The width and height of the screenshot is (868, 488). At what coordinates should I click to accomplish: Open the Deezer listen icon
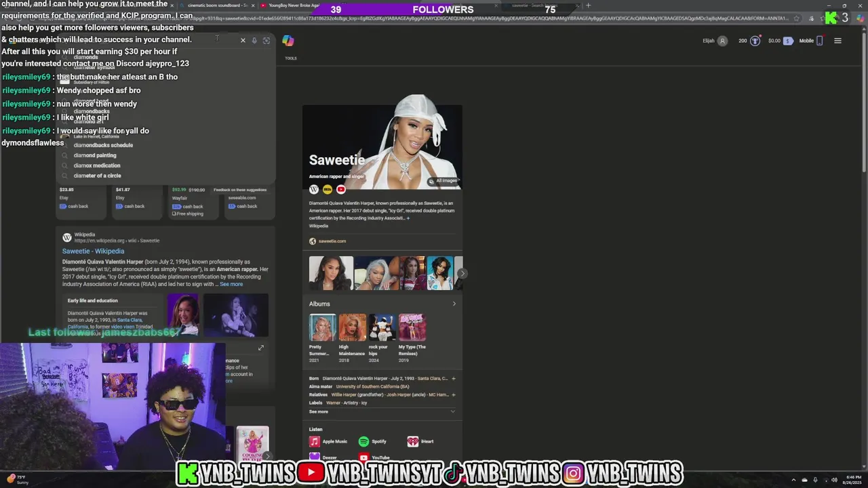[315, 457]
